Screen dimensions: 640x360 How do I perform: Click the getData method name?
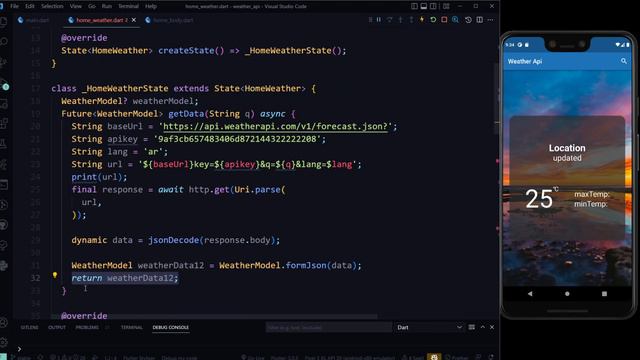pyautogui.click(x=186, y=114)
